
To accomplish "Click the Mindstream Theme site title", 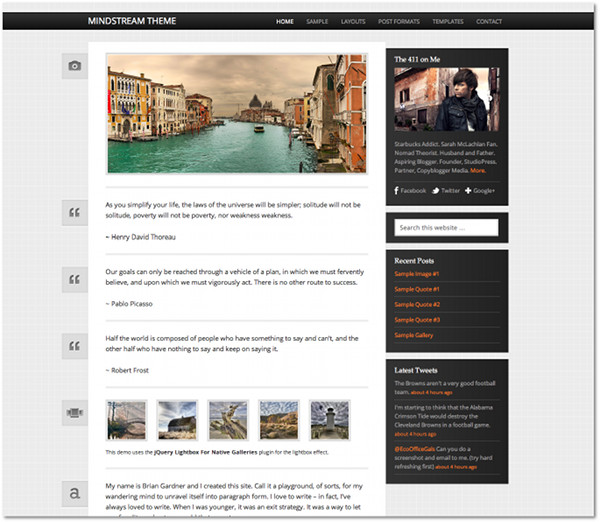I will click(132, 21).
